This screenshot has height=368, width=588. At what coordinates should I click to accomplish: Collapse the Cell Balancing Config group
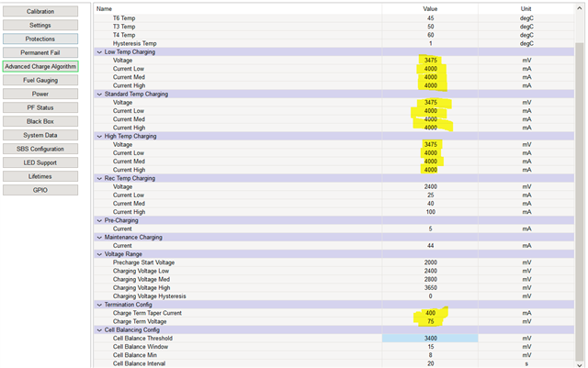[x=99, y=330]
